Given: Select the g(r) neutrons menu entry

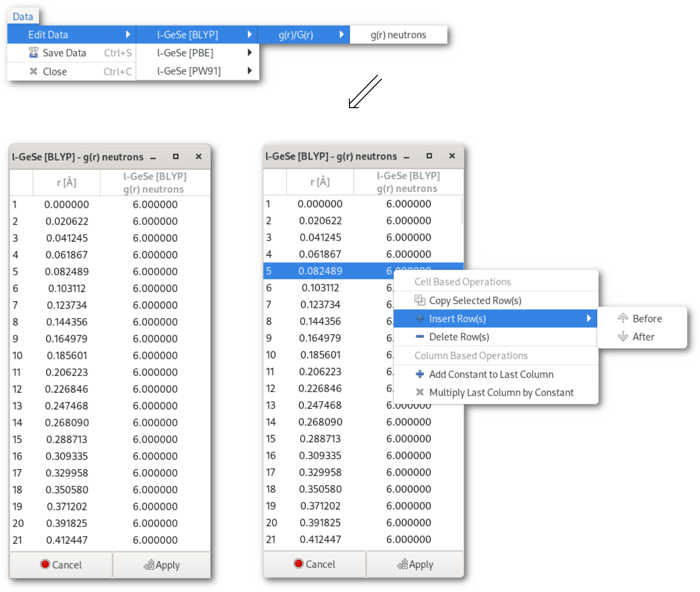Looking at the screenshot, I should (398, 35).
